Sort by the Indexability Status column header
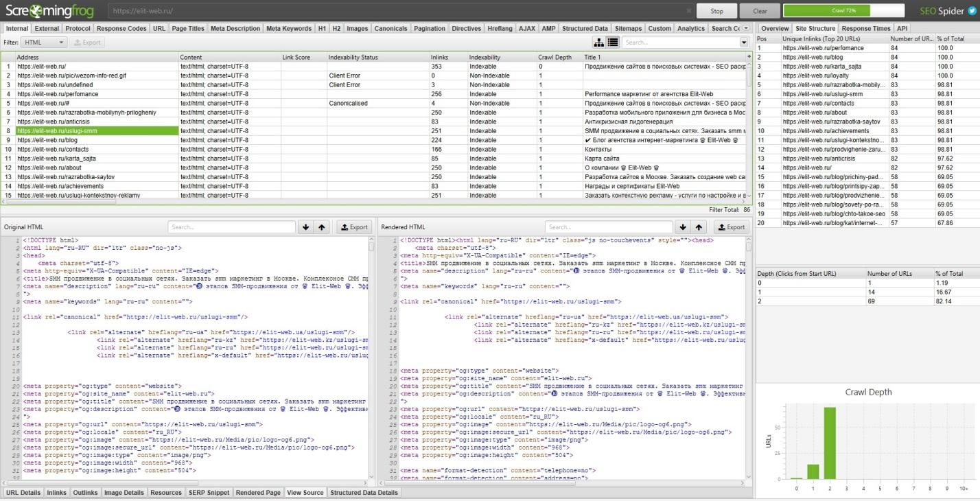 (x=378, y=57)
